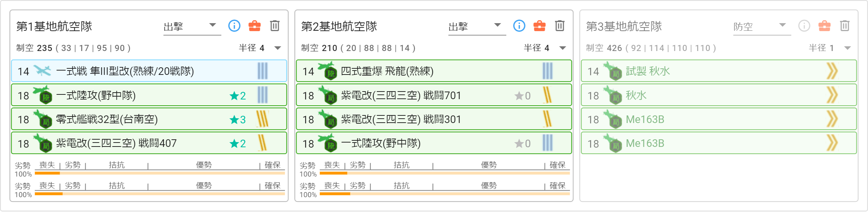Click the orange toolbox icon for 第2基地航空隊
The width and height of the screenshot is (868, 212).
coord(539,26)
